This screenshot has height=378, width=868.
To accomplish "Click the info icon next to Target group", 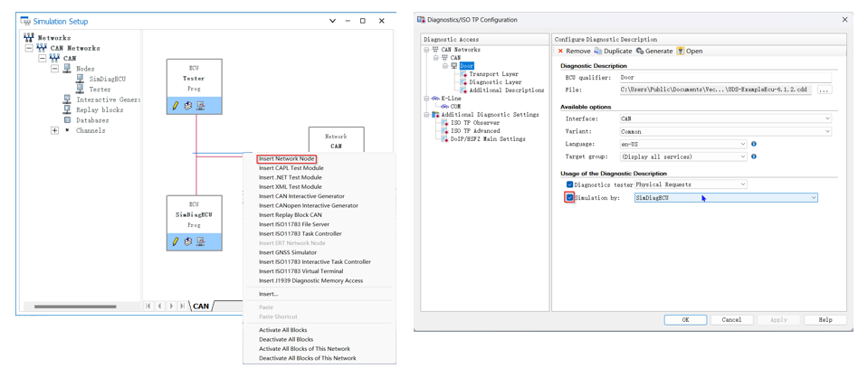I will (754, 156).
